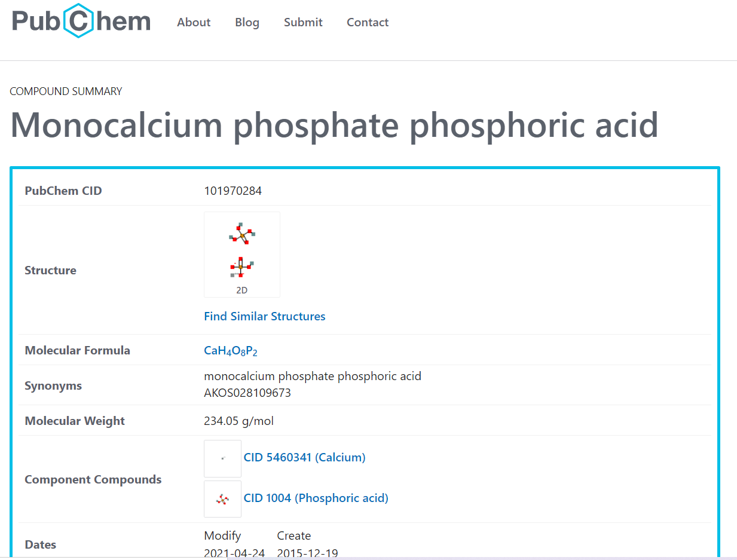The image size is (737, 560).
Task: Open the About menu item
Action: pyautogui.click(x=194, y=22)
